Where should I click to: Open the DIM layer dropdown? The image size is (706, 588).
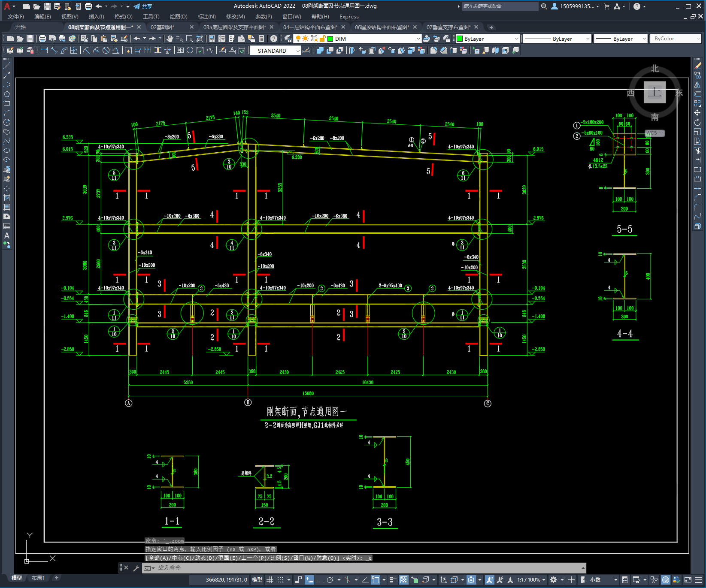pos(418,39)
